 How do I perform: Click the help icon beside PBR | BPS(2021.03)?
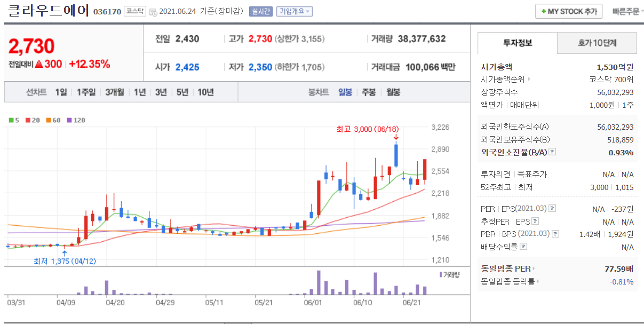coord(556,234)
